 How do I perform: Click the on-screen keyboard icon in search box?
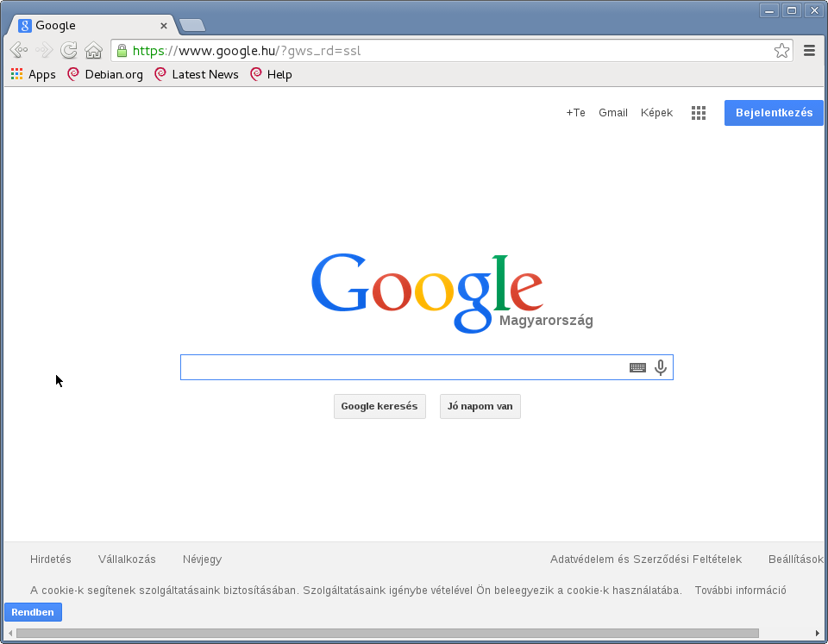[638, 367]
